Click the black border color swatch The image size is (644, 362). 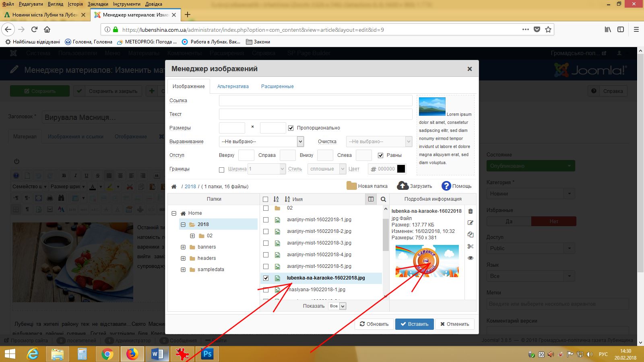pyautogui.click(x=401, y=169)
